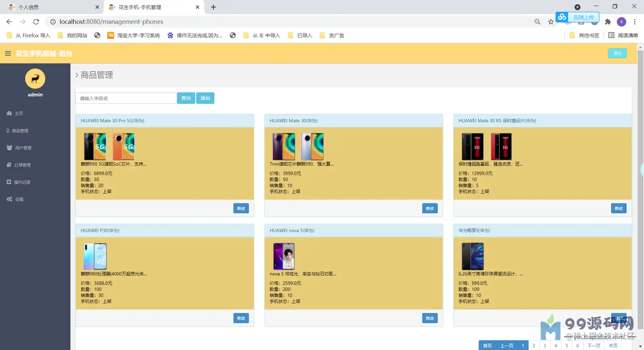Open 主页 in the sidebar
The image size is (644, 350).
(15, 113)
